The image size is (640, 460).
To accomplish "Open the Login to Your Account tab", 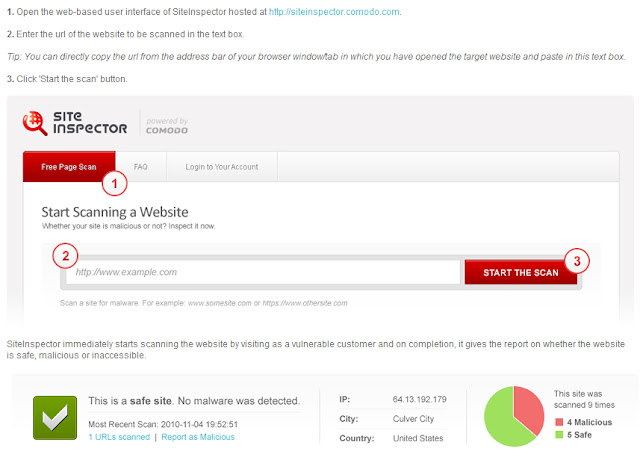I will [x=222, y=167].
